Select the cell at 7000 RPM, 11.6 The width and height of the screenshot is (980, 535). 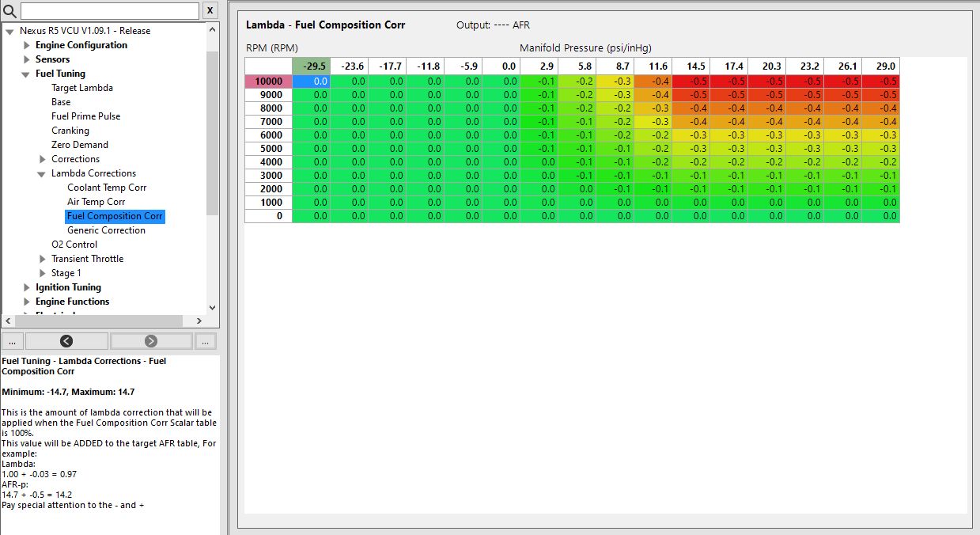point(653,122)
